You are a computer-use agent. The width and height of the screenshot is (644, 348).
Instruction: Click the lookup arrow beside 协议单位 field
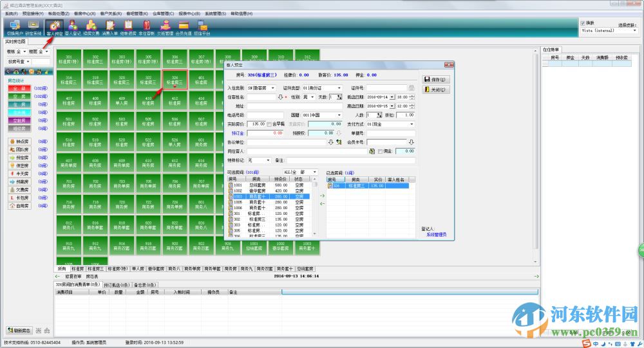[330, 142]
